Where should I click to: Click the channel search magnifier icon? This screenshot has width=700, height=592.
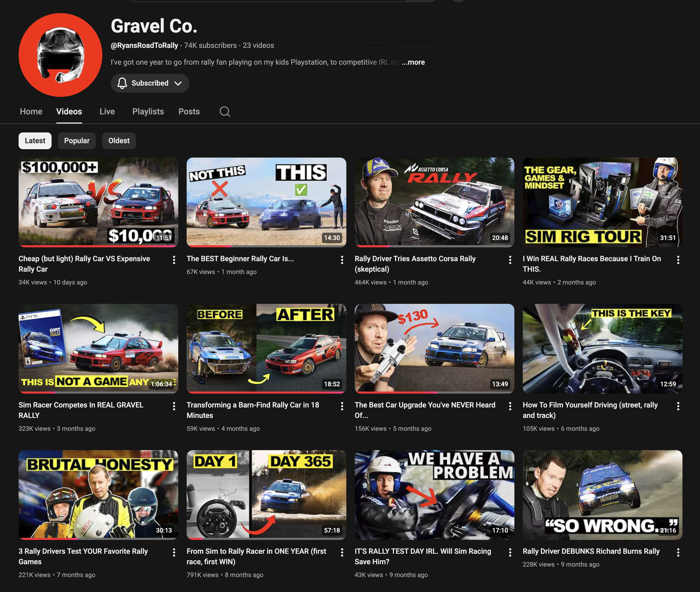225,111
